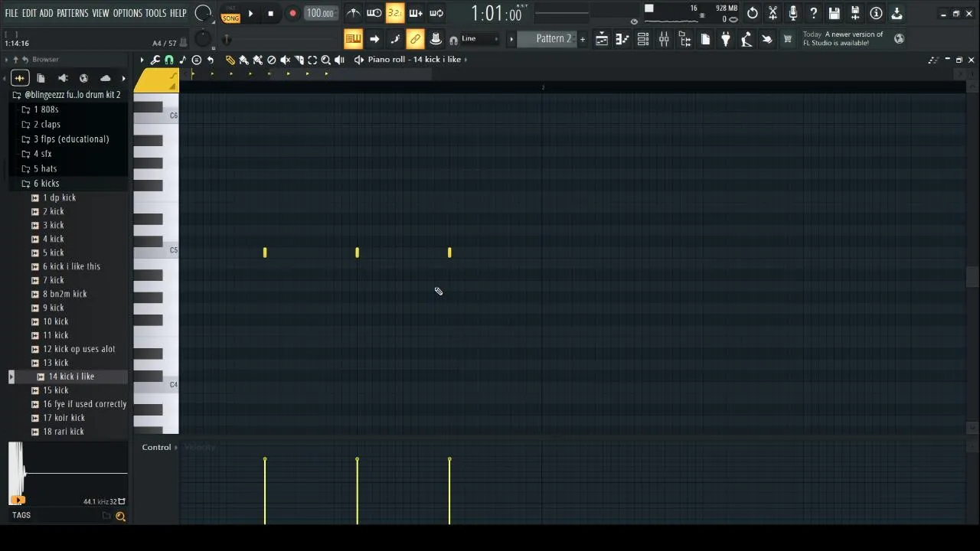The image size is (980, 551).
Task: Open the VIEW menu
Action: (100, 13)
